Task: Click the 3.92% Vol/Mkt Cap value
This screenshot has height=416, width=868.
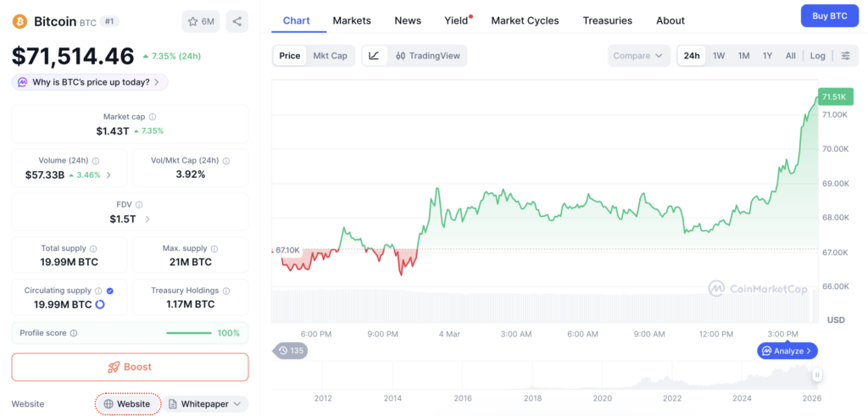Action: click(191, 175)
